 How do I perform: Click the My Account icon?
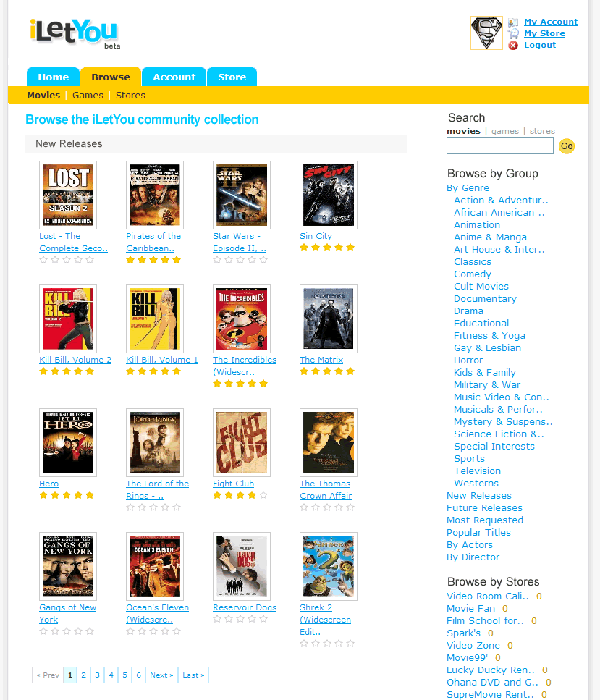[x=513, y=22]
